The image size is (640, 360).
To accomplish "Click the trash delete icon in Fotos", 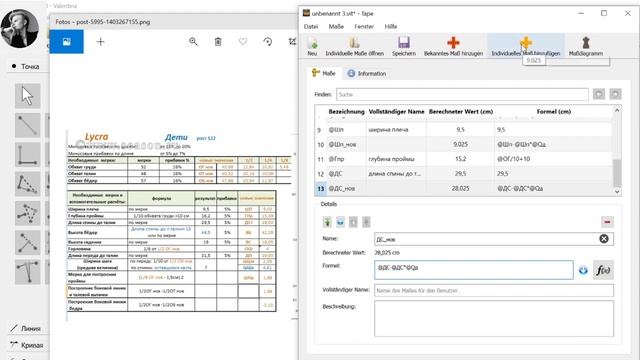I will point(218,42).
